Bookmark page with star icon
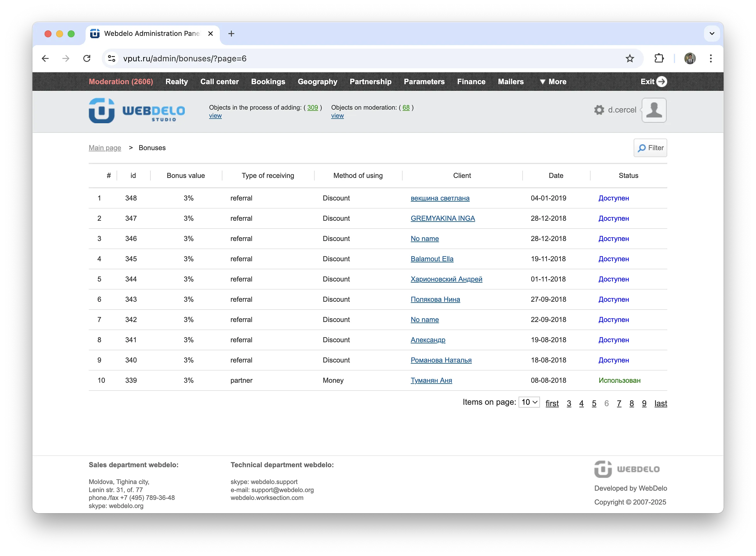 pyautogui.click(x=630, y=58)
